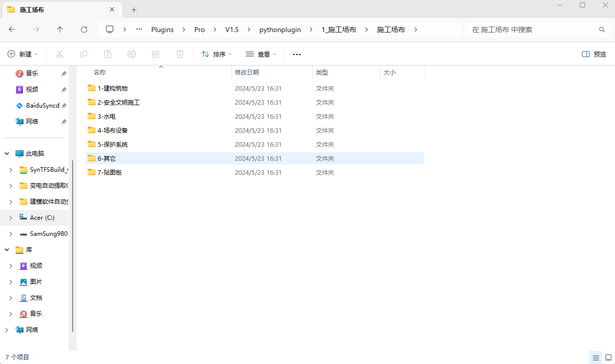This screenshot has width=615, height=364.
Task: Collapse the 此电脑 tree node
Action: click(7, 154)
